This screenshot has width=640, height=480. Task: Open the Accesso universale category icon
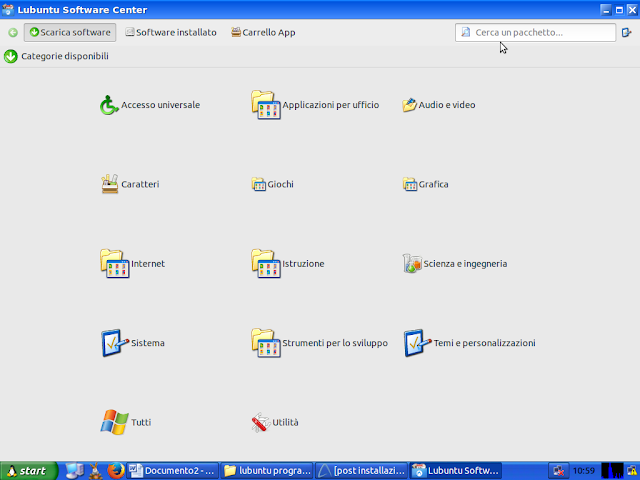coord(109,105)
